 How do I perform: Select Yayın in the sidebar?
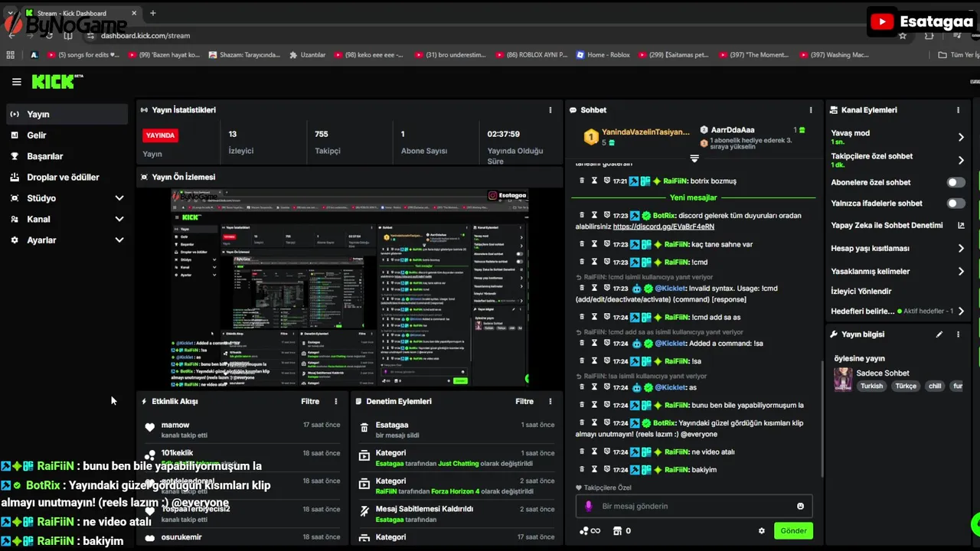67,114
